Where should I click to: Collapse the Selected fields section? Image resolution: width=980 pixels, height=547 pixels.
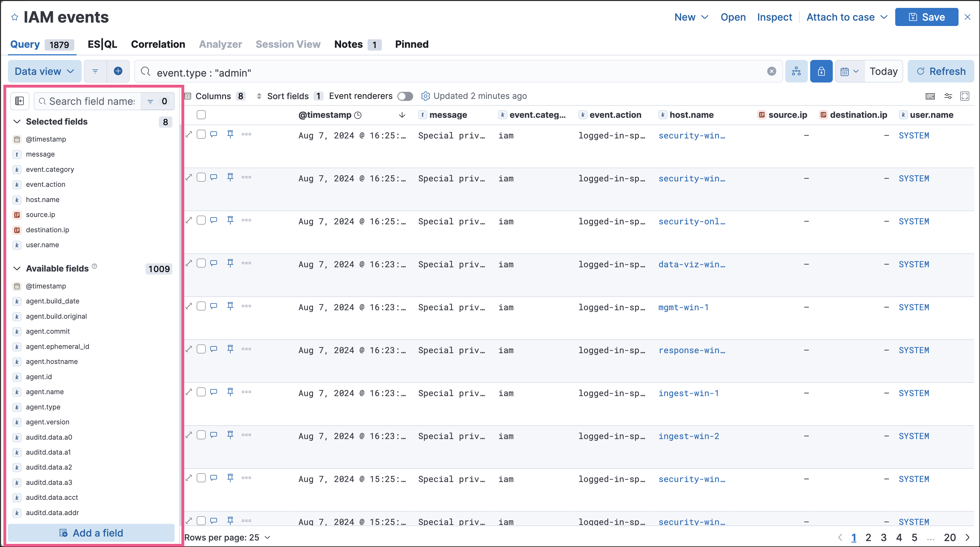[17, 121]
